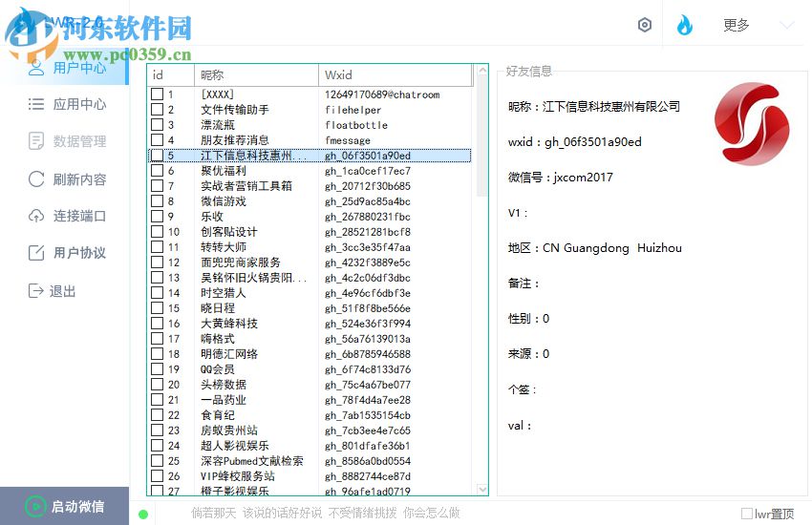Check the box for 文件传输助手
Image resolution: width=812 pixels, height=525 pixels.
click(x=157, y=110)
